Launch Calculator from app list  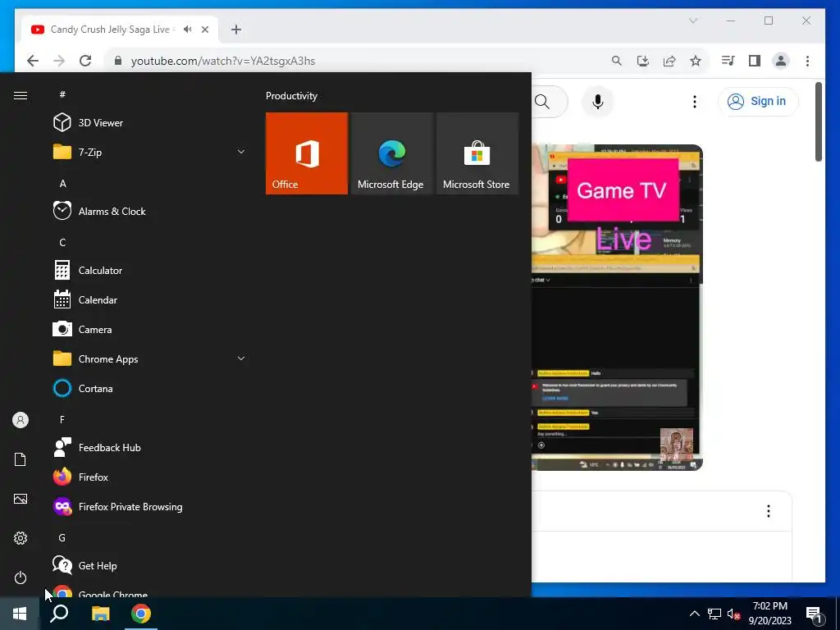point(150,271)
